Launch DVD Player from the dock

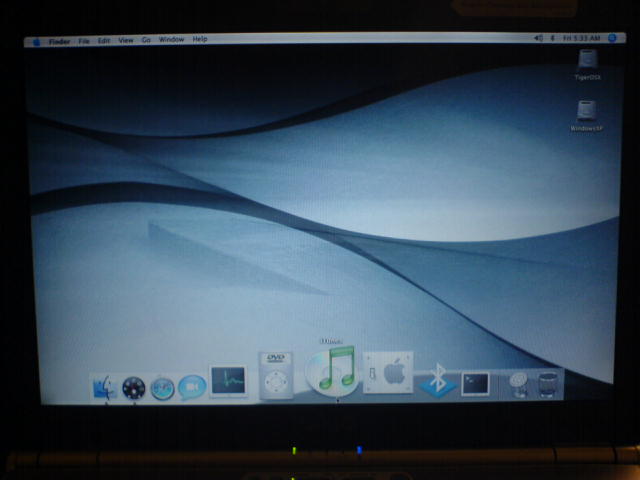[x=276, y=376]
